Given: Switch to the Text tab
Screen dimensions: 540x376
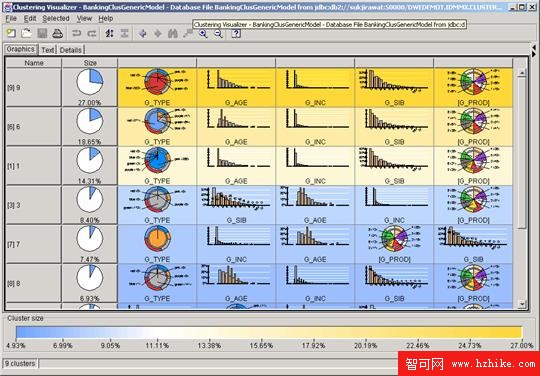Looking at the screenshot, I should click(48, 50).
